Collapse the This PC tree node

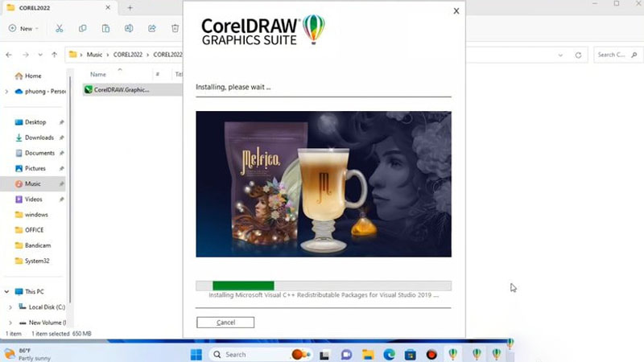pos(8,291)
